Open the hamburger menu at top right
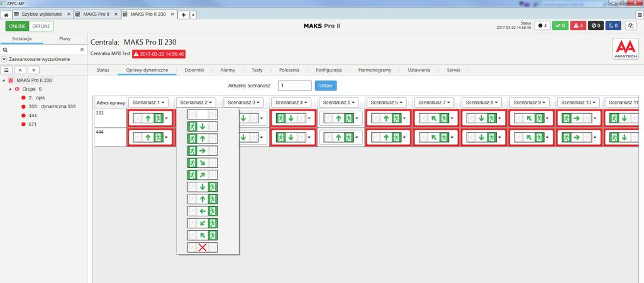Image resolution: width=644 pixels, height=283 pixels. coord(640,14)
